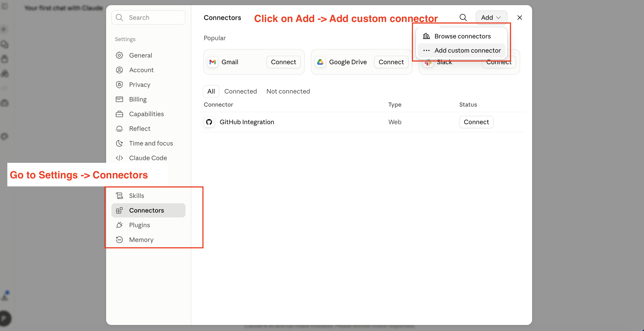Choose Browse connectors from the menu

tap(462, 36)
